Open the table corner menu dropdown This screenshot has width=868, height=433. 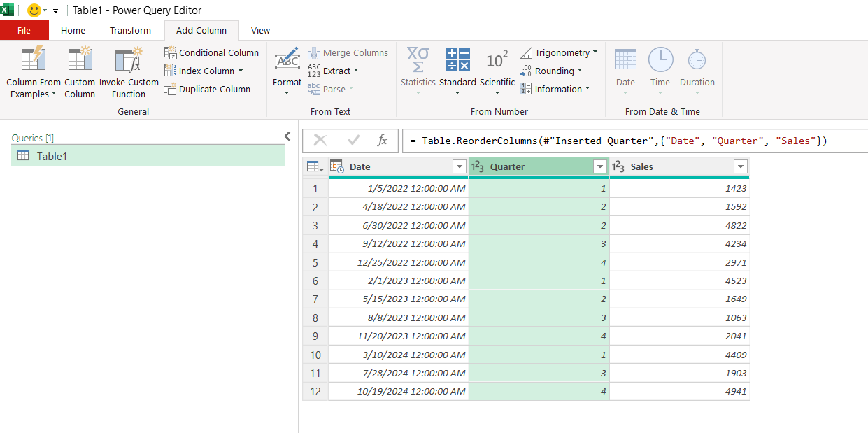point(315,166)
